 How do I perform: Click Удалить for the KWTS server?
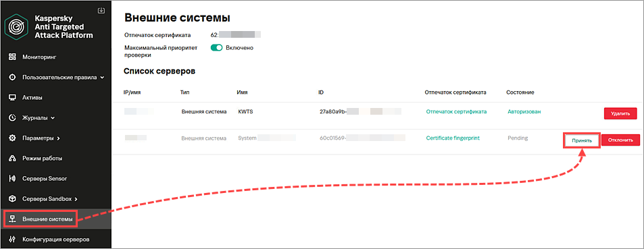coord(620,113)
